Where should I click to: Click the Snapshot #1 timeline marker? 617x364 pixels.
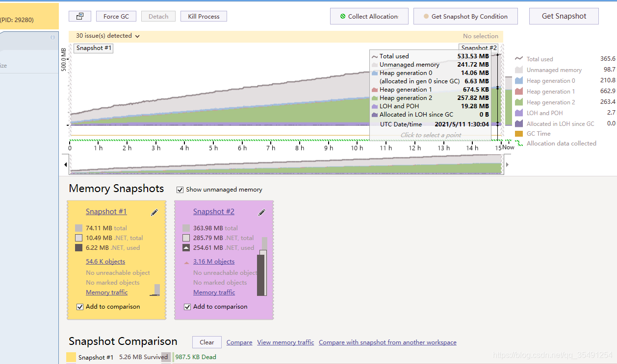(x=94, y=48)
